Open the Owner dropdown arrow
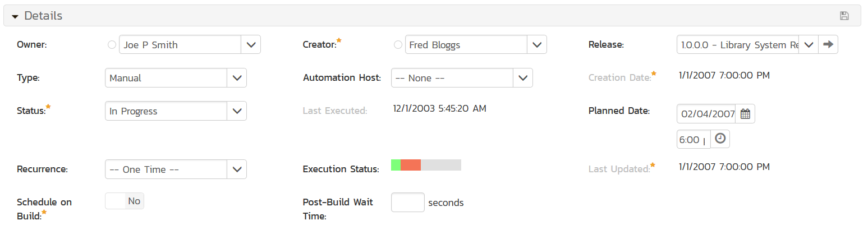Screen dimensions: 868x234 tap(251, 45)
